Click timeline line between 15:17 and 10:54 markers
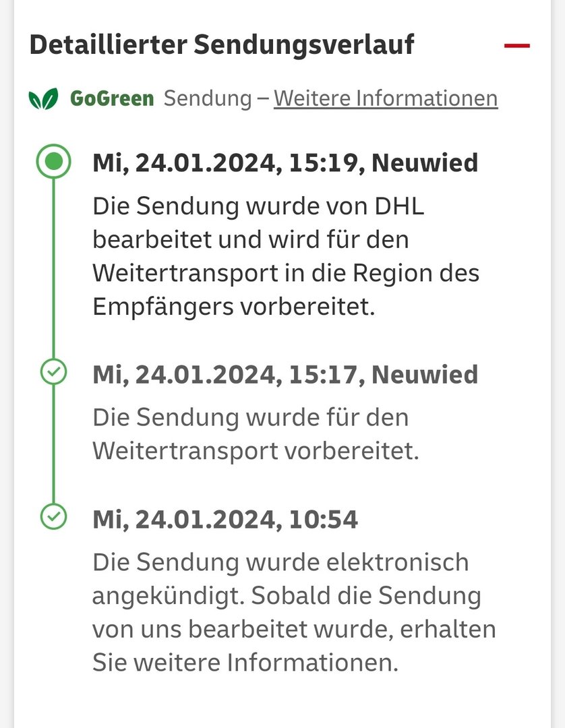 [53, 445]
